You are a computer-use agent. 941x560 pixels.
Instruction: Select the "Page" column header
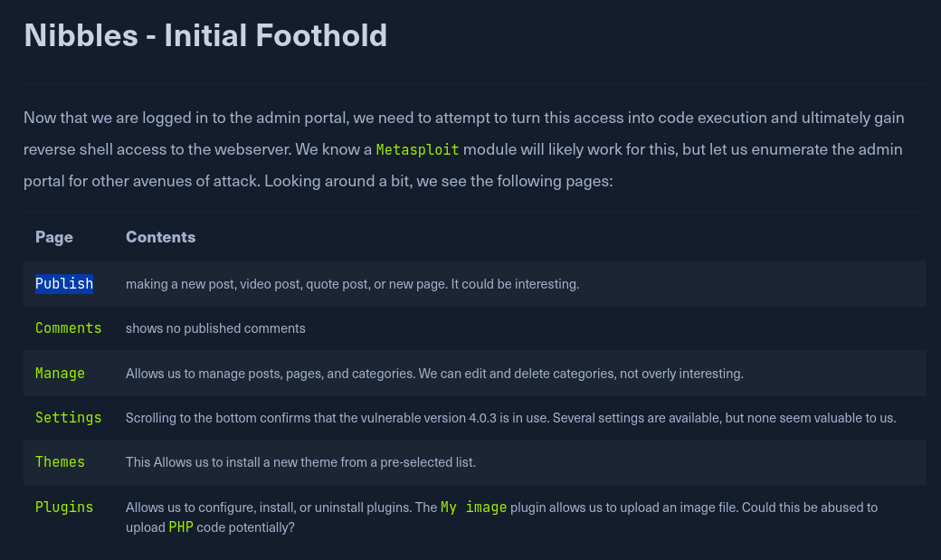[x=54, y=237]
